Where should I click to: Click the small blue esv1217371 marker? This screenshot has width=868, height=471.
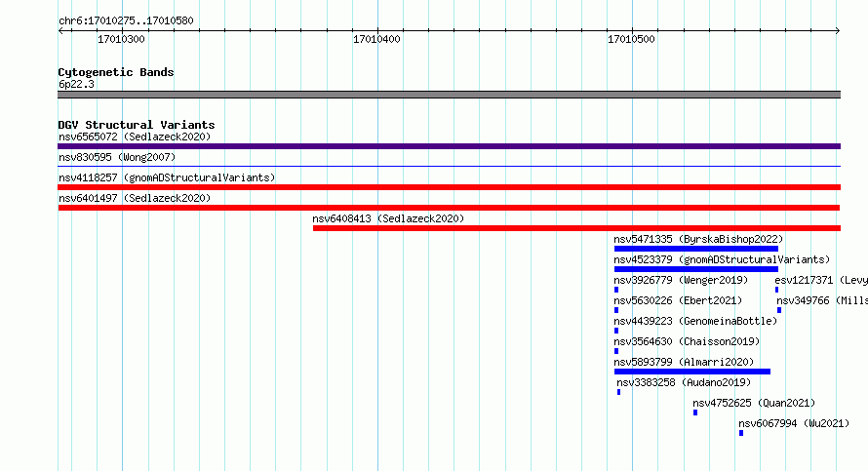(x=776, y=290)
